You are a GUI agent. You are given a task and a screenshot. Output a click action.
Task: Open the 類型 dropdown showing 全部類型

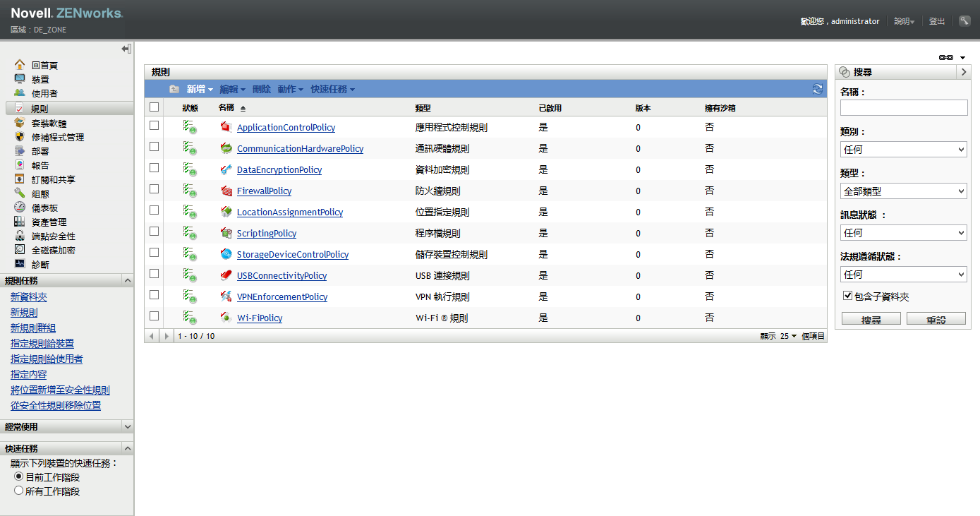point(904,191)
